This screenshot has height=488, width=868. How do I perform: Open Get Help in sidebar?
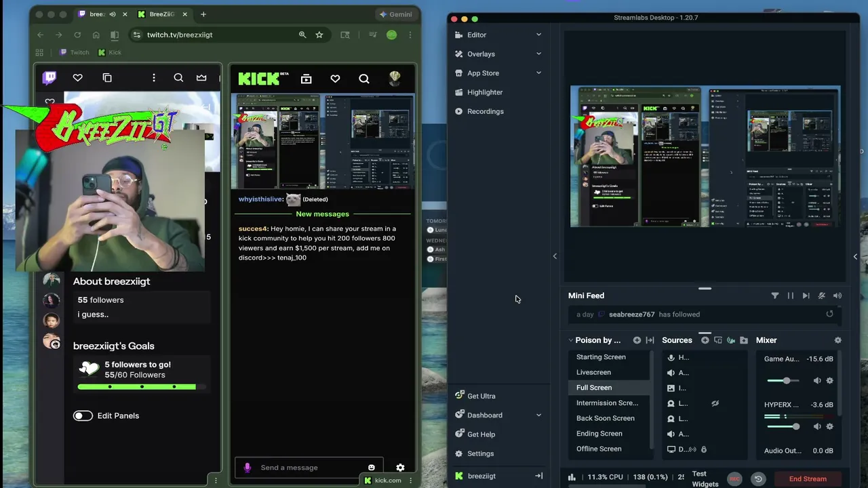coord(481,434)
